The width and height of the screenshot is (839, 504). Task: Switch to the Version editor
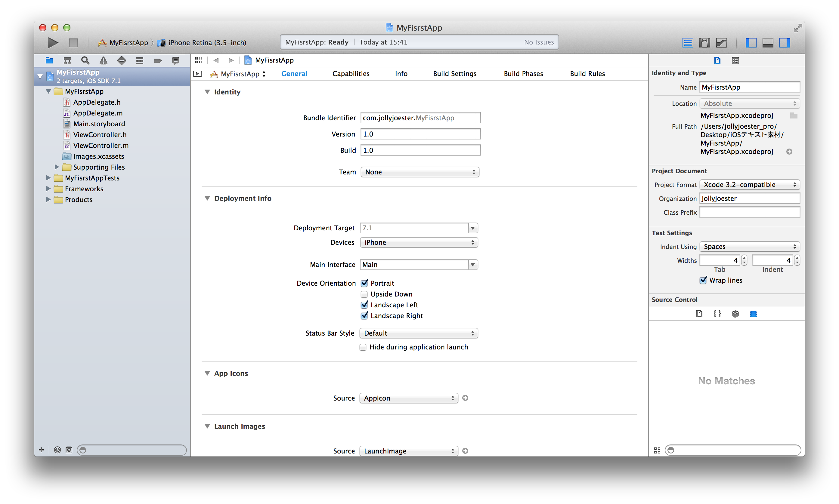point(721,42)
